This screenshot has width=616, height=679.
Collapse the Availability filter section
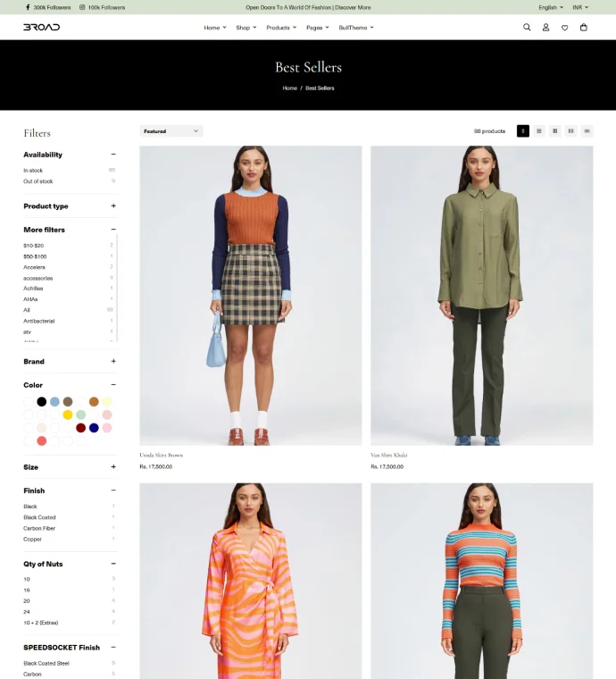coord(113,155)
